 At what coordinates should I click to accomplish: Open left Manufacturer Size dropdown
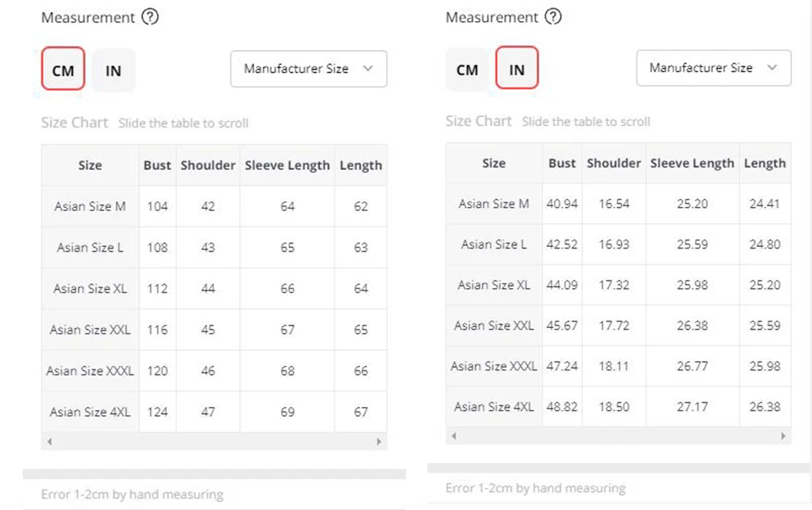click(x=309, y=69)
